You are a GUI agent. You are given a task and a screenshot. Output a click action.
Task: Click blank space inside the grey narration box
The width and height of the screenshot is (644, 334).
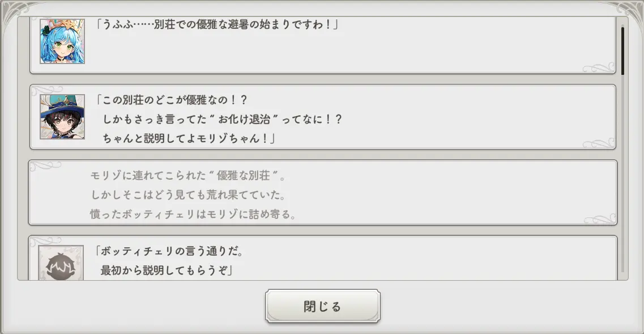pyautogui.click(x=452, y=193)
